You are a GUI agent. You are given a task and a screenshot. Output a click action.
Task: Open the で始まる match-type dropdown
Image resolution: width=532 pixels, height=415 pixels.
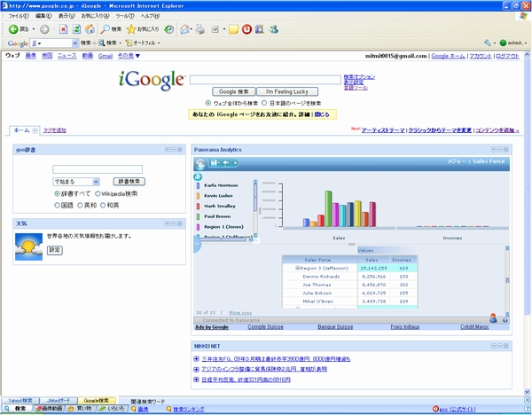click(x=76, y=182)
